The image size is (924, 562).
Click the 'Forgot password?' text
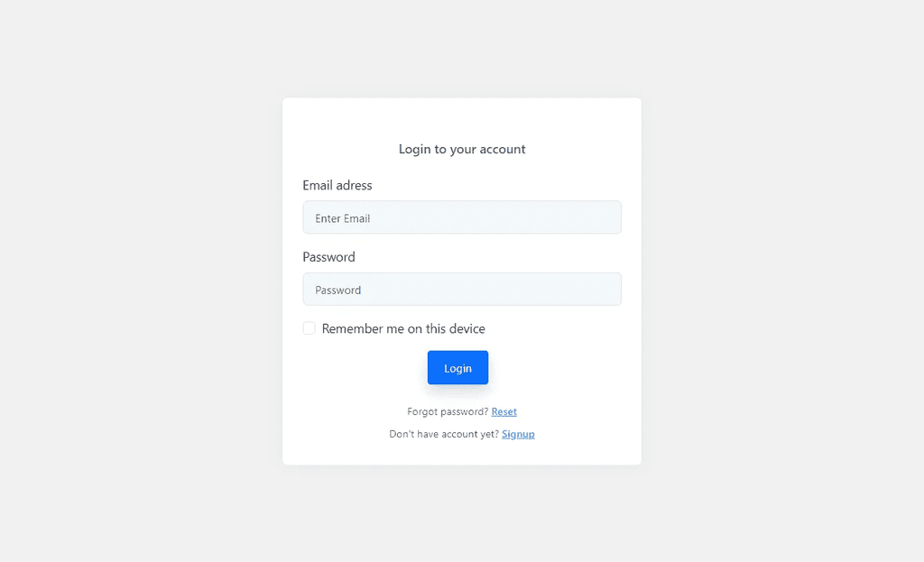(448, 411)
